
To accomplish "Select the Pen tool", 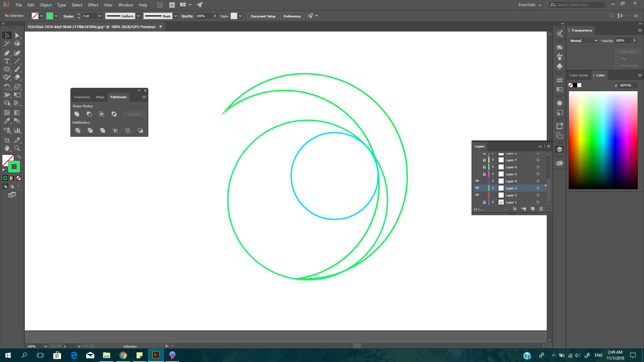I will click(7, 53).
